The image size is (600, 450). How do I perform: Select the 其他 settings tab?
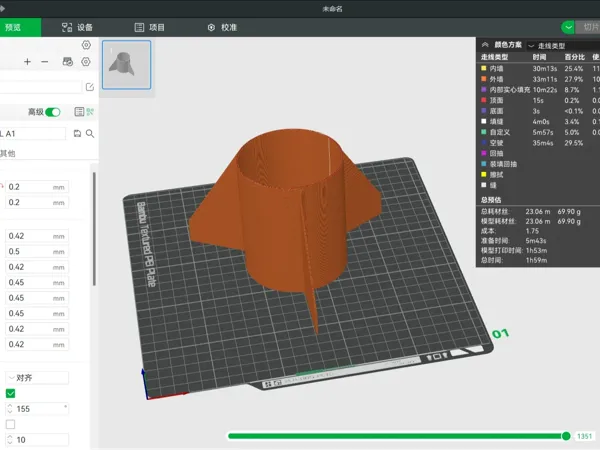point(8,153)
